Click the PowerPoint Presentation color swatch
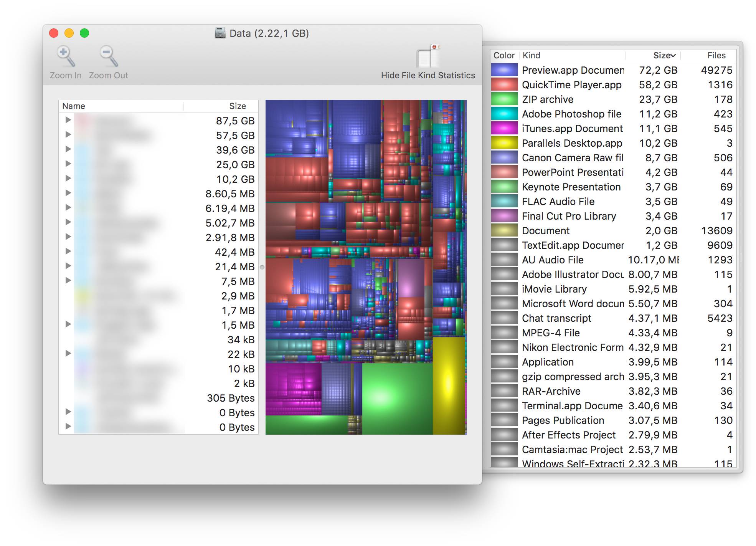756x546 pixels. [505, 172]
